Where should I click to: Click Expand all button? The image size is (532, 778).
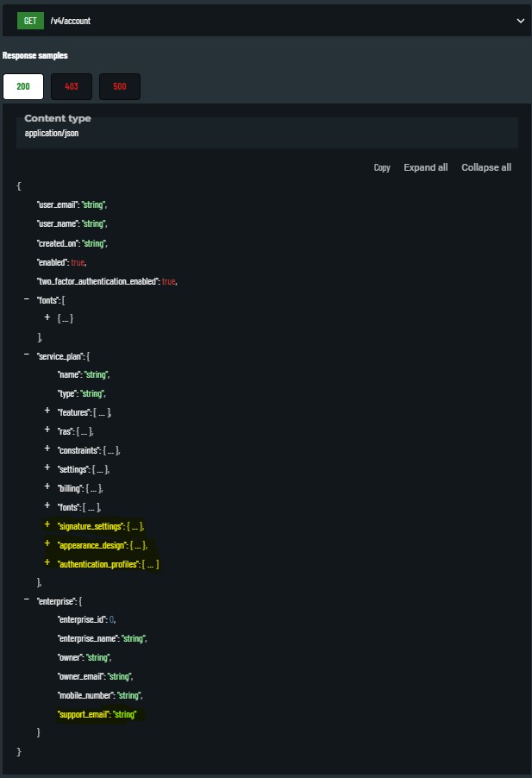click(425, 167)
